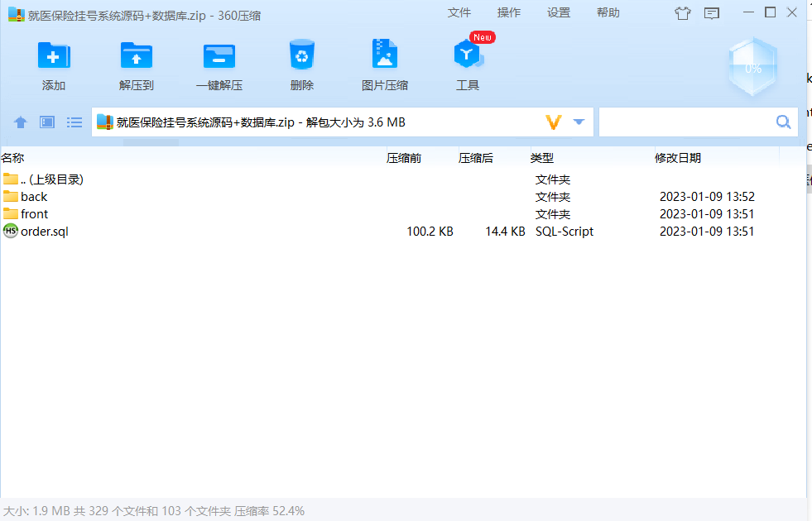Open the skin (shirt) icon in the title bar
The image size is (812, 521).
[683, 13]
